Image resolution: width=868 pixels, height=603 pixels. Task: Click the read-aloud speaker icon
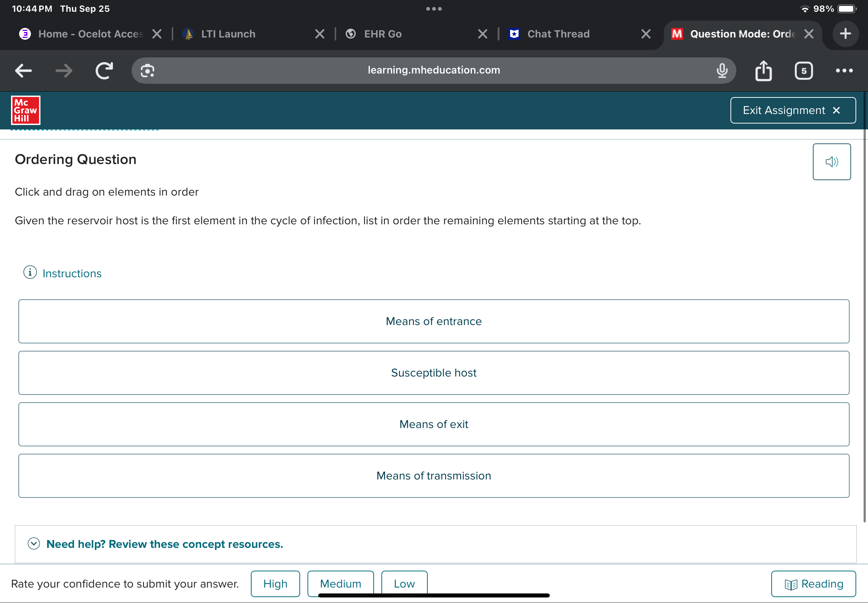coord(831,162)
